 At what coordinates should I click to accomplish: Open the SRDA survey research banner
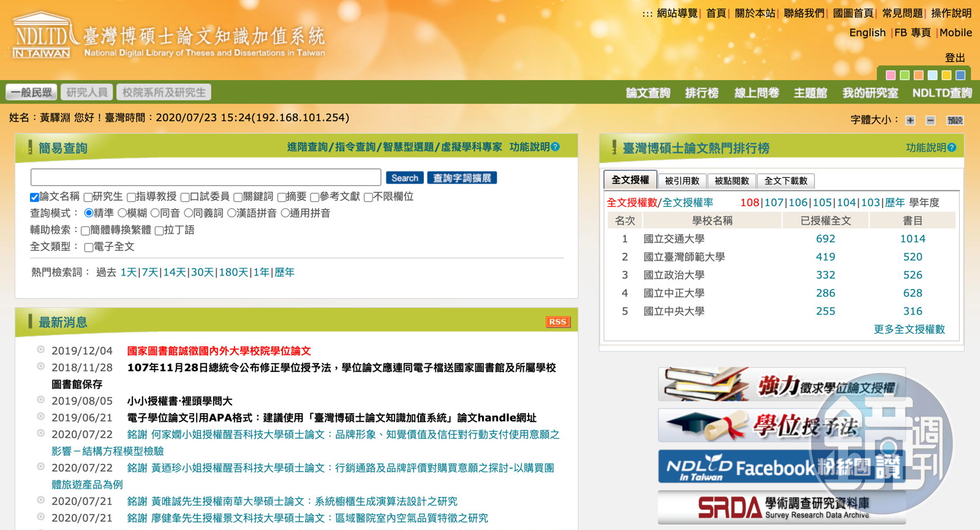pyautogui.click(x=782, y=507)
